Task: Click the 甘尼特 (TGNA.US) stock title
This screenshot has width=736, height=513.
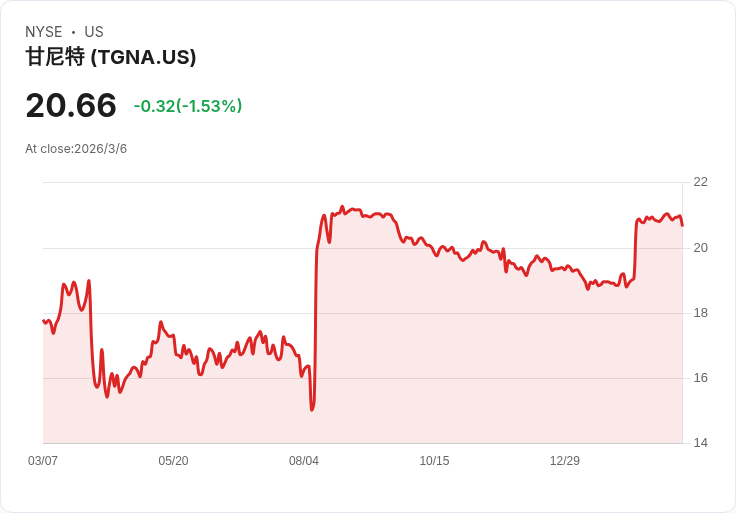Action: [110, 57]
